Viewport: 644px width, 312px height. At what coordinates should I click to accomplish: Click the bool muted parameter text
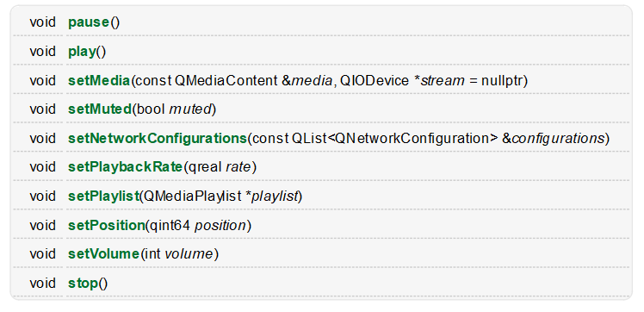tap(174, 109)
